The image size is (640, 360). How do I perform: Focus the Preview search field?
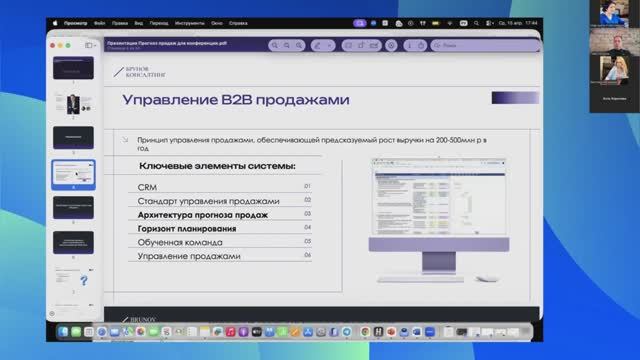click(x=484, y=45)
